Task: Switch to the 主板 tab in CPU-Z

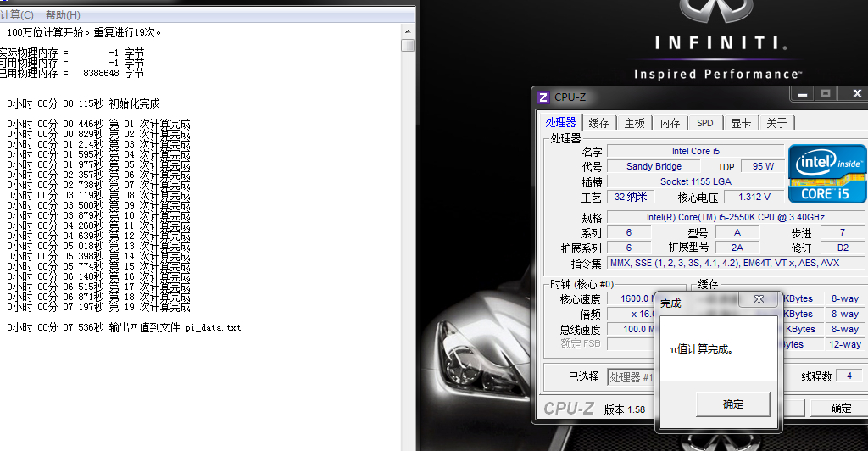Action: (634, 123)
